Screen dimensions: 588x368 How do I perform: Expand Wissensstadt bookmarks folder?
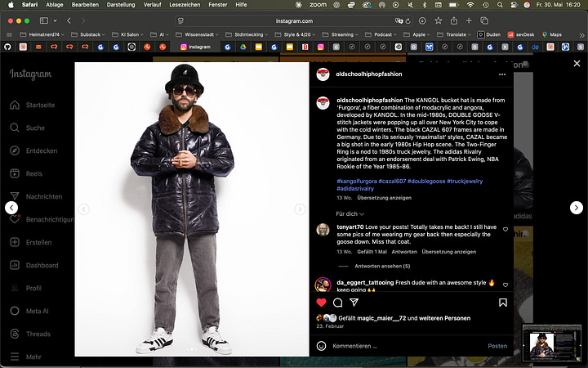197,34
